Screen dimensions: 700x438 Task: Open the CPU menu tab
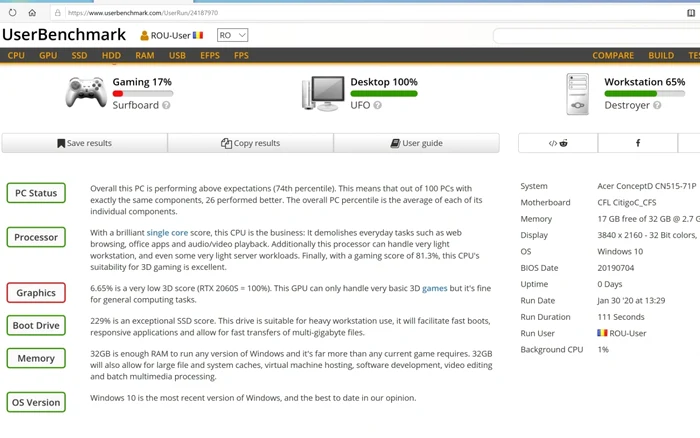point(16,55)
